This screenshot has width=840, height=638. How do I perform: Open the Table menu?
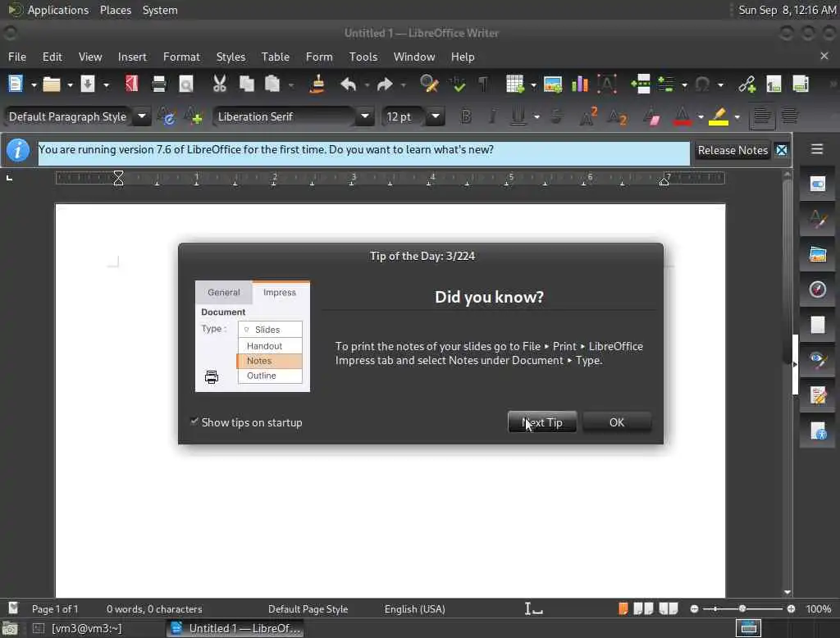click(x=276, y=57)
